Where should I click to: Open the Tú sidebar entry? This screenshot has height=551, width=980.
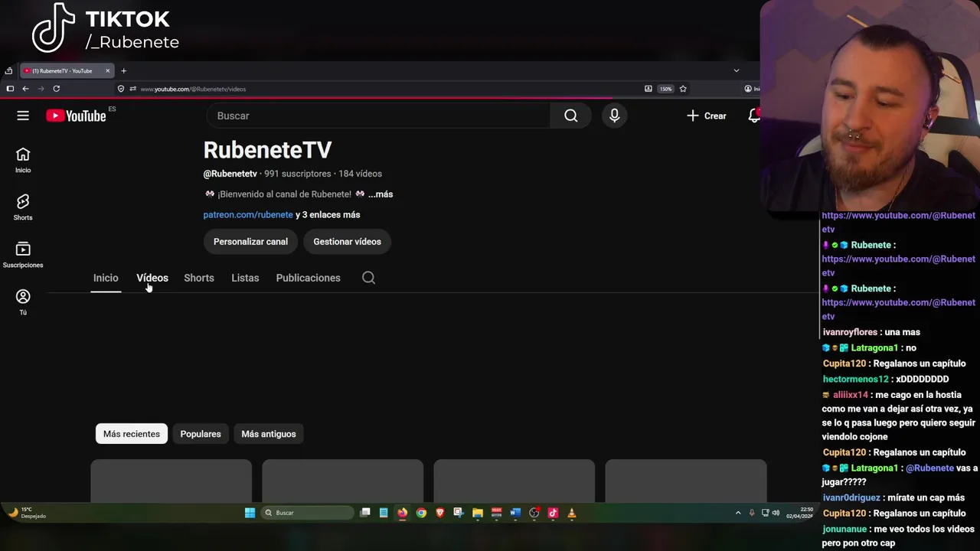(23, 302)
